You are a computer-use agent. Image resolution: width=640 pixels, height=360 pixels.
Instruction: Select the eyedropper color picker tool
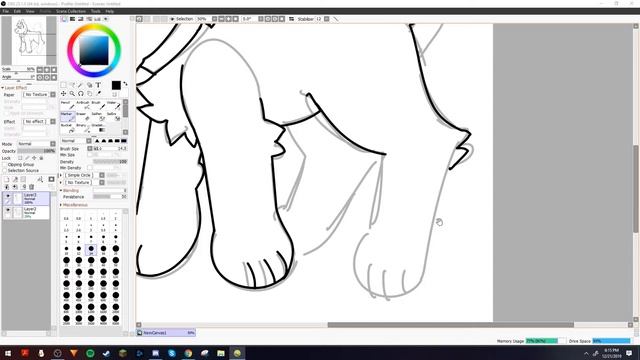pos(98,93)
